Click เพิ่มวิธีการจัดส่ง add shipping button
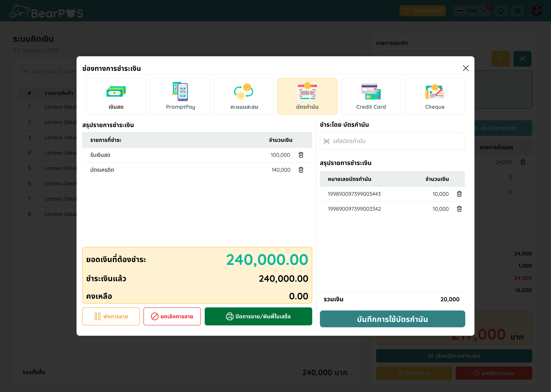 pos(503,128)
